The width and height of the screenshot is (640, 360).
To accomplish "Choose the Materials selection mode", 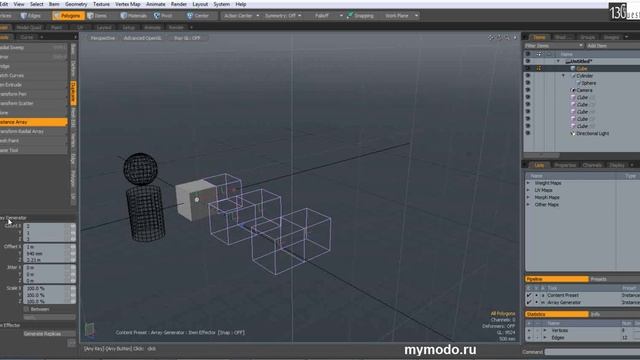I will click(x=133, y=16).
